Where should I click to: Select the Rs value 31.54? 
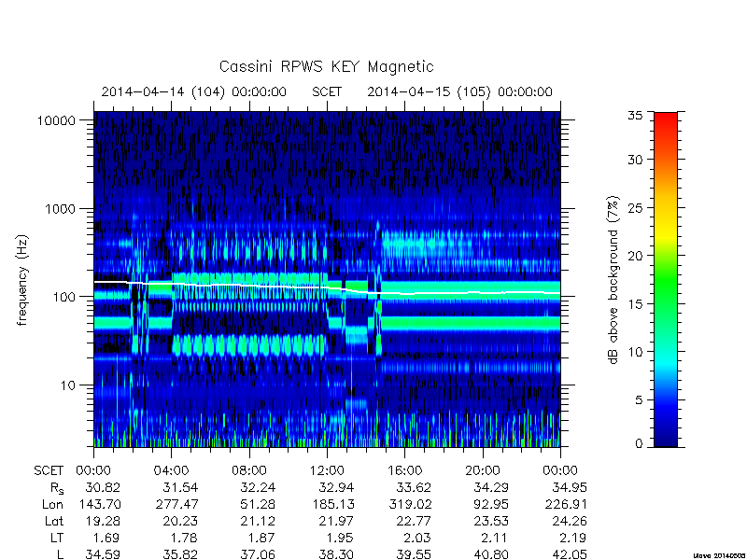coord(180,487)
